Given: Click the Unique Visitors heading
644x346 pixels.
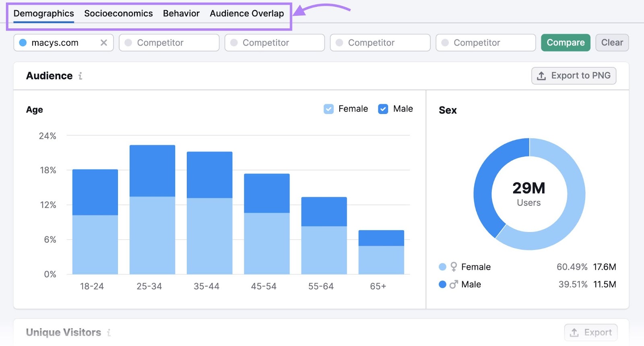Looking at the screenshot, I should [x=64, y=332].
